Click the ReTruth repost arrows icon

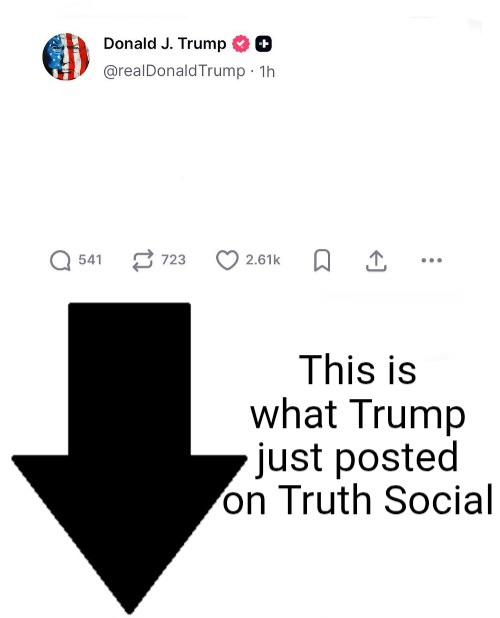tap(142, 261)
